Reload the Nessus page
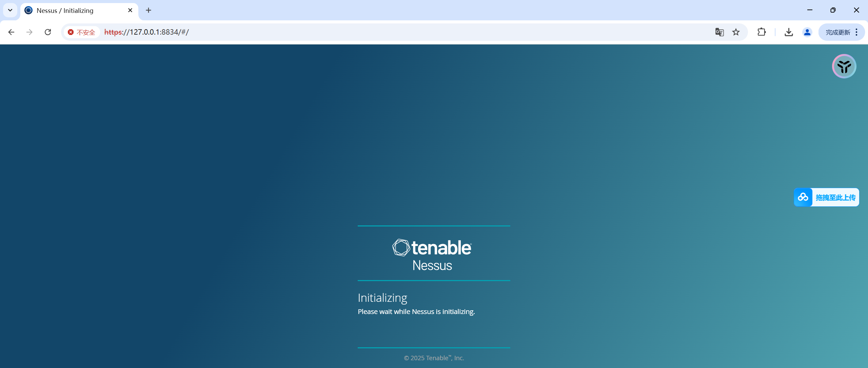 click(48, 32)
